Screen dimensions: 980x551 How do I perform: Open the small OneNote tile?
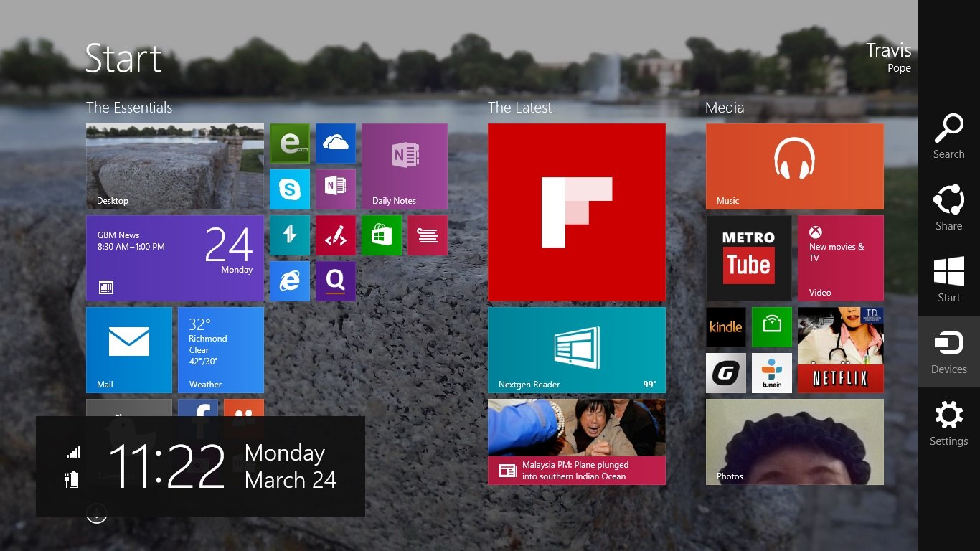click(x=336, y=189)
